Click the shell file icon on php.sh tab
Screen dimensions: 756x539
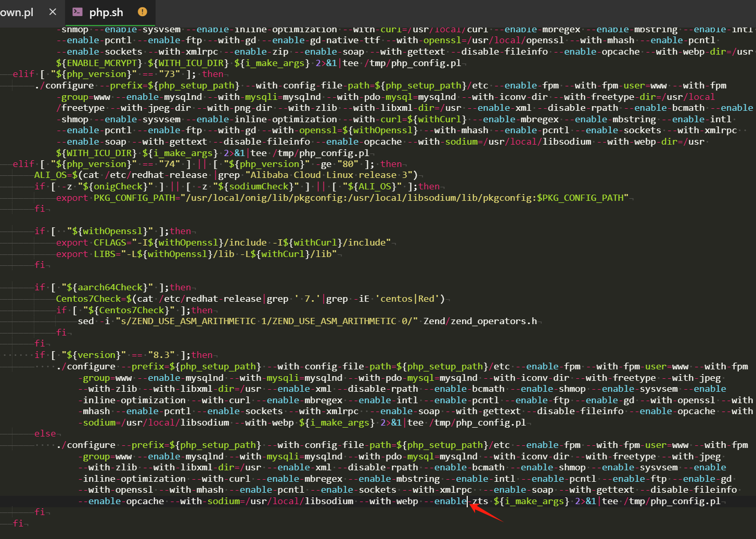(x=78, y=11)
